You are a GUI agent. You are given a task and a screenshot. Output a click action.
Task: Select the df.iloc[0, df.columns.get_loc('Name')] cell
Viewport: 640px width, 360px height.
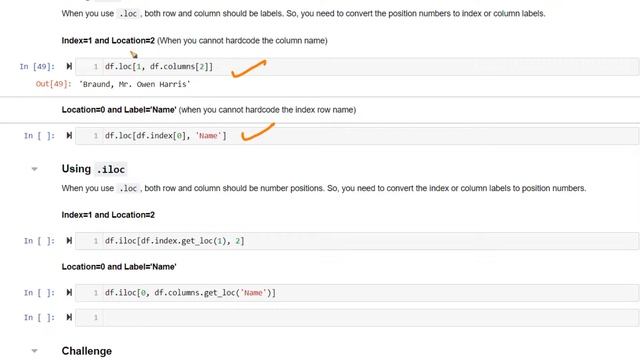[x=357, y=293]
